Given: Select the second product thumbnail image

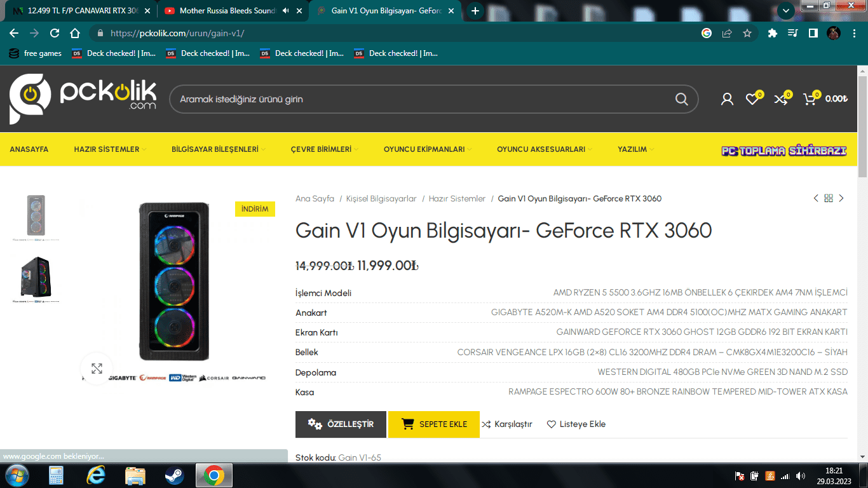Looking at the screenshot, I should click(x=36, y=278).
